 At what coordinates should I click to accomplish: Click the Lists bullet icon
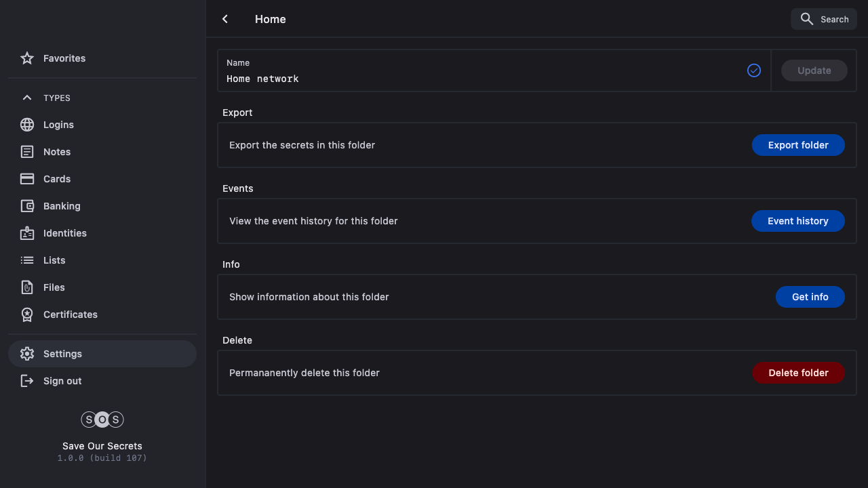[27, 260]
